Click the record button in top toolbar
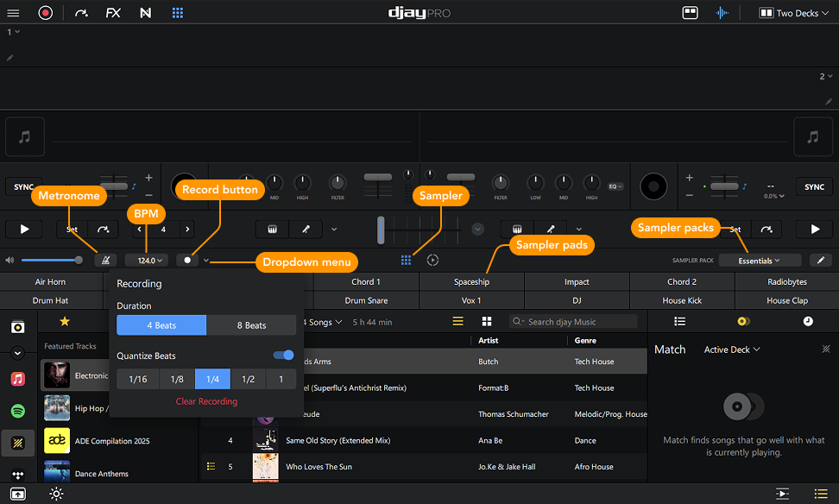This screenshot has width=839, height=504. tap(45, 13)
